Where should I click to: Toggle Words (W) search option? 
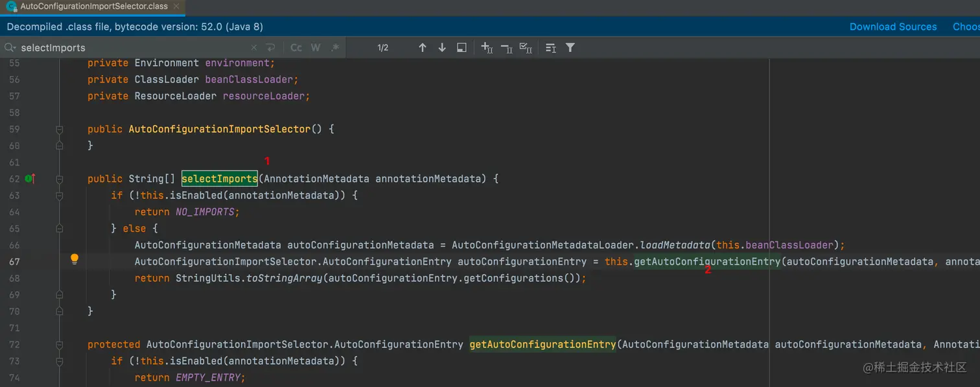point(316,48)
